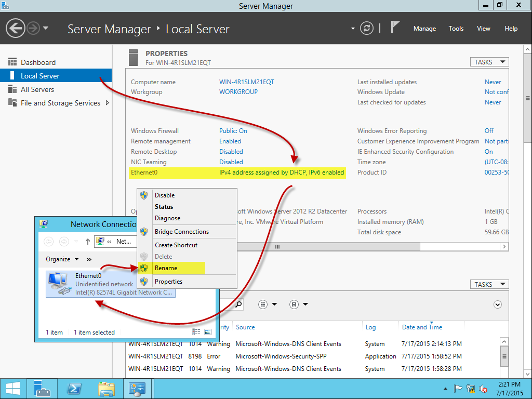Open the Events list criteria dropdown

point(268,304)
